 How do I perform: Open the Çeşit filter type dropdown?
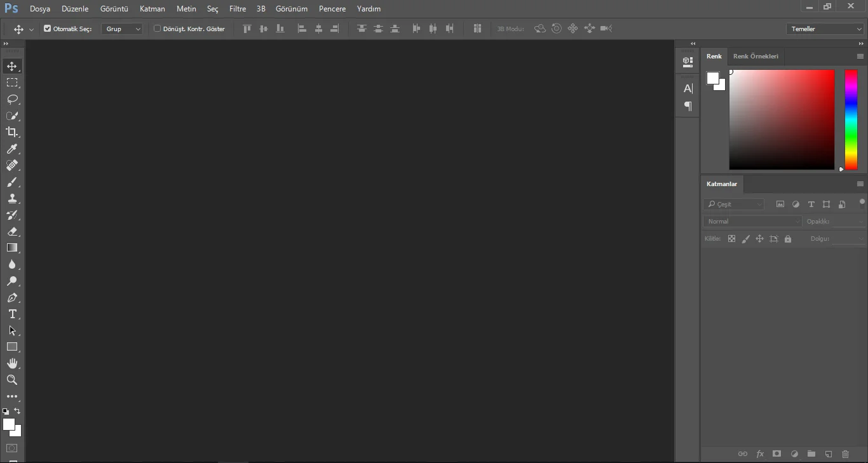(734, 205)
